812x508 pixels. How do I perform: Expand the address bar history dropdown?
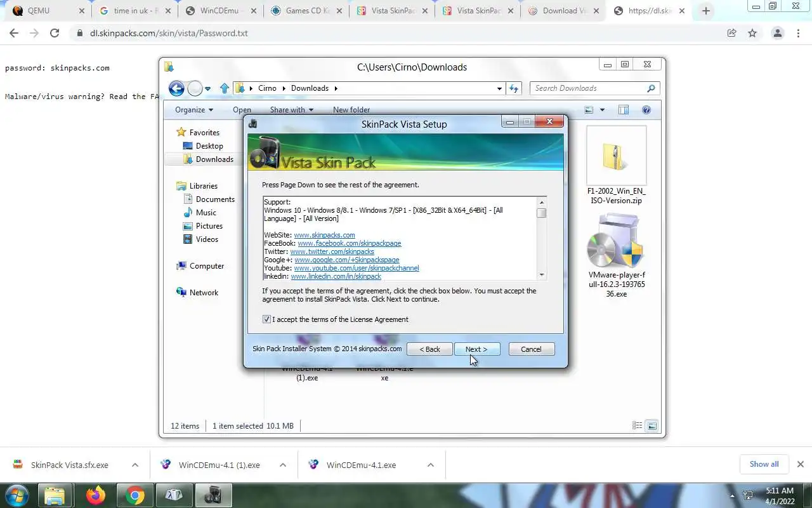[x=499, y=89]
